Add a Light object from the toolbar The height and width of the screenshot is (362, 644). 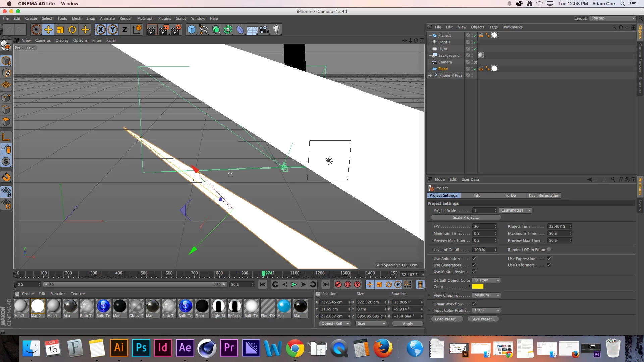click(x=276, y=30)
